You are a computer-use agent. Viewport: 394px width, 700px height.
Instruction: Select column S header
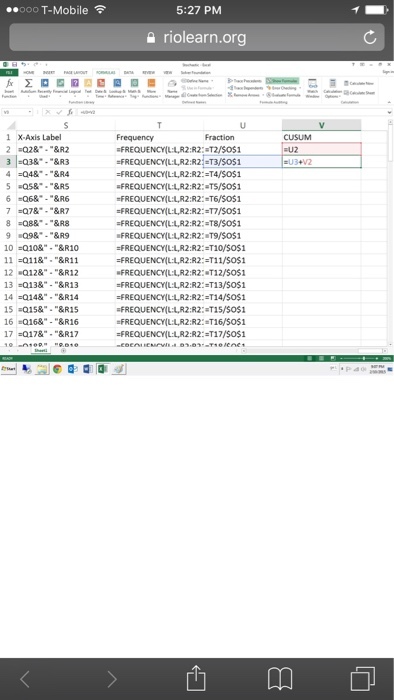coord(66,125)
